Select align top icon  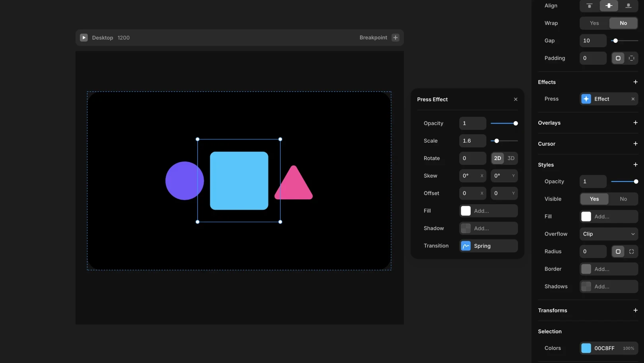point(590,6)
